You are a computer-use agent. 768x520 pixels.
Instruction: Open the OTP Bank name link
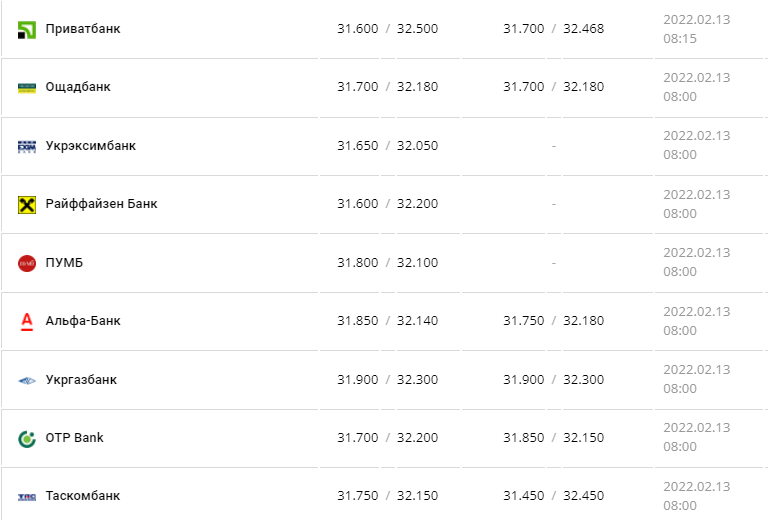click(x=74, y=438)
